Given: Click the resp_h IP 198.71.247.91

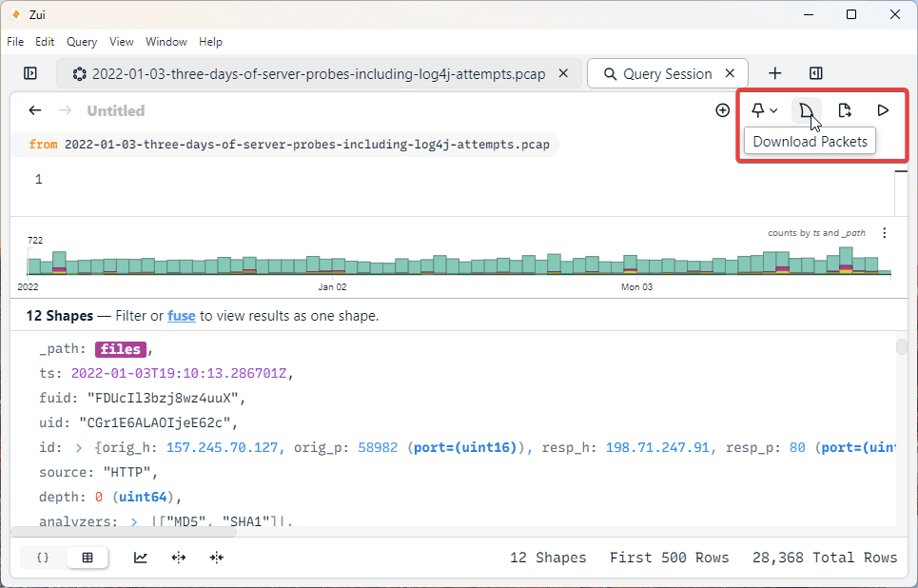Looking at the screenshot, I should pos(658,448).
